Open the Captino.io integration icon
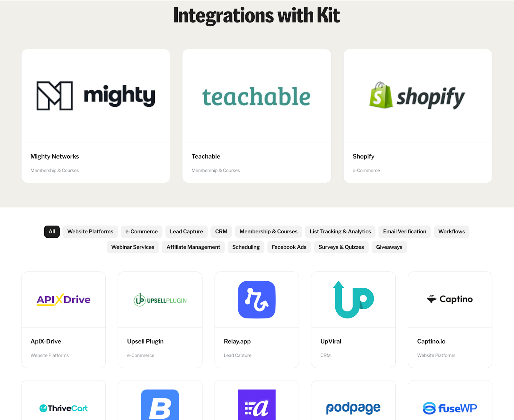Viewport: 514px width, 420px height. point(449,299)
